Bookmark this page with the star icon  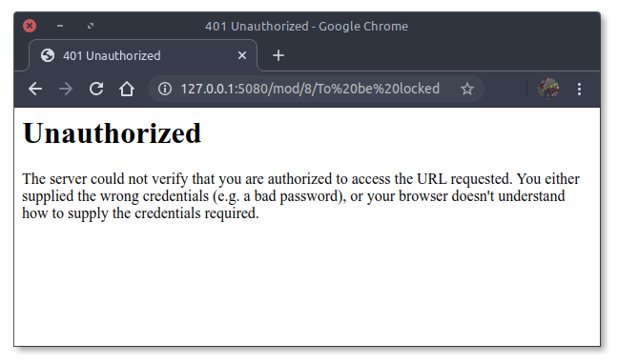[x=467, y=89]
